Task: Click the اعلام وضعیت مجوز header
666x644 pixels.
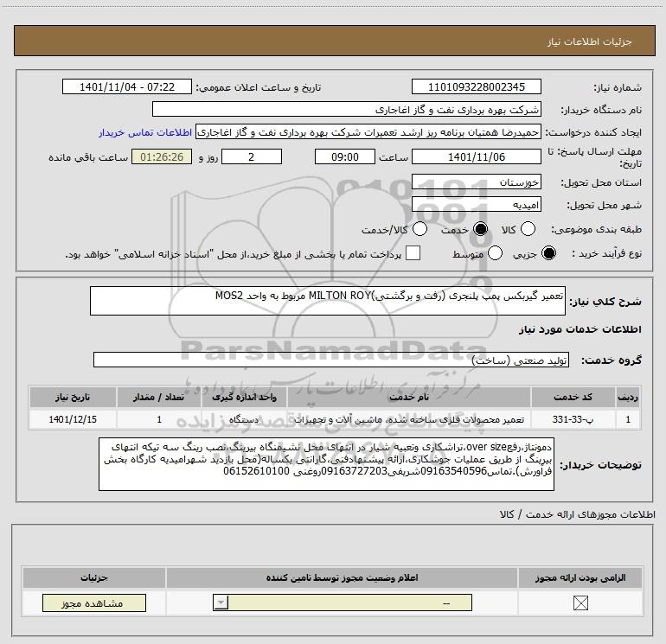Action: tap(342, 577)
